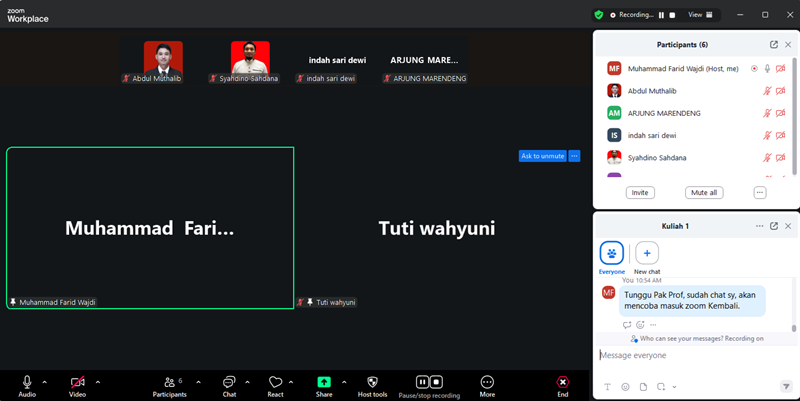Close the Kuliah 1 chat panel
This screenshot has width=800, height=401.
[788, 226]
